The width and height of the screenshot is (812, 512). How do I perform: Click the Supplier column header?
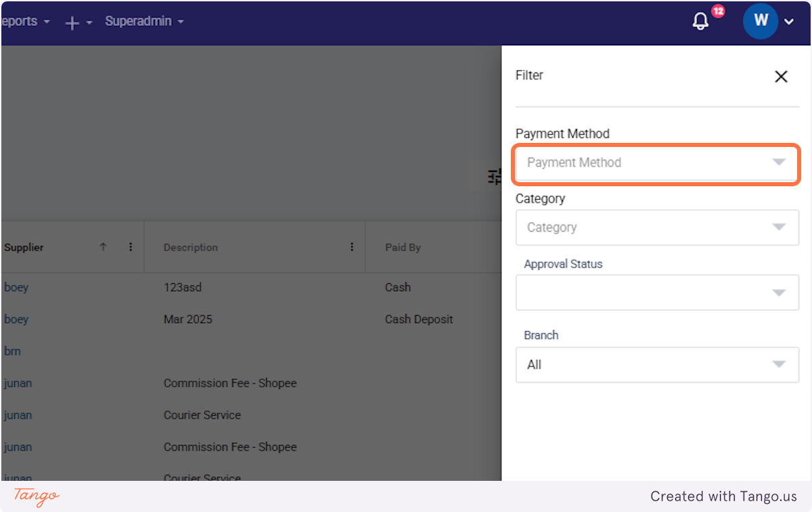(x=24, y=247)
